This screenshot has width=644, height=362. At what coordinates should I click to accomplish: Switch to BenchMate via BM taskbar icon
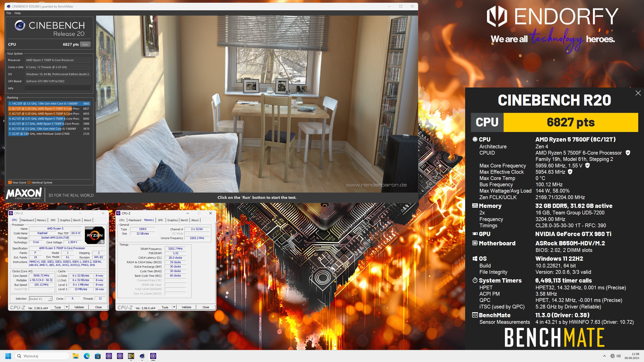131,356
